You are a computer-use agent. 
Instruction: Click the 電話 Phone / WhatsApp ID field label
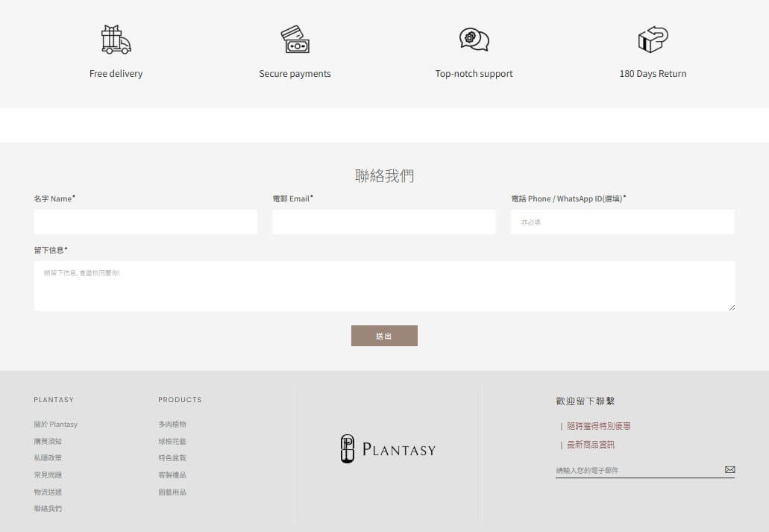tap(568, 198)
